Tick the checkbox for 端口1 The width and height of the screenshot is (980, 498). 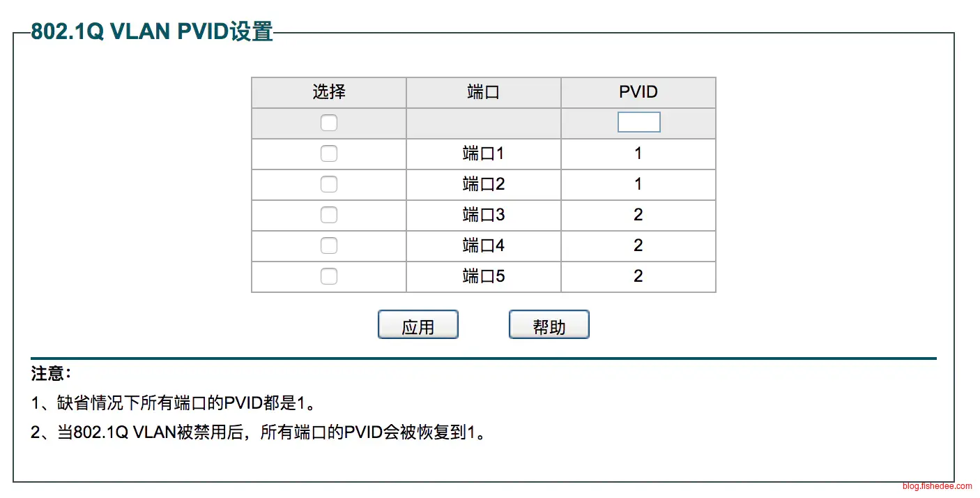point(328,154)
